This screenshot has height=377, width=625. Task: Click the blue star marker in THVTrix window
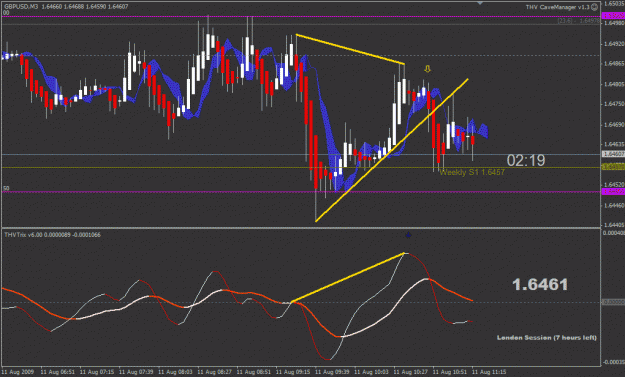408,235
